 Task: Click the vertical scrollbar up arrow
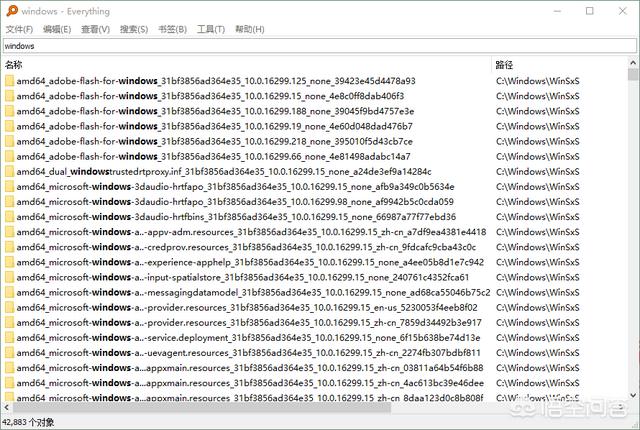(633, 63)
